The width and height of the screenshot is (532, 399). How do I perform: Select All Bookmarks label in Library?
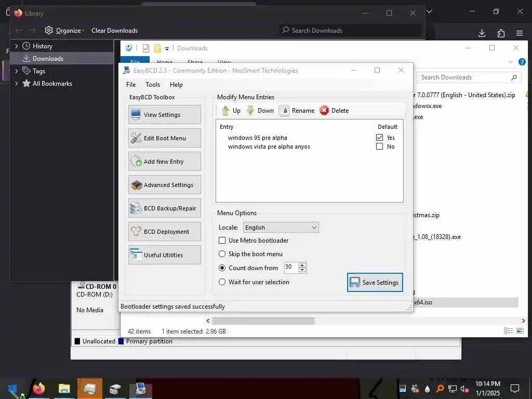(52, 84)
